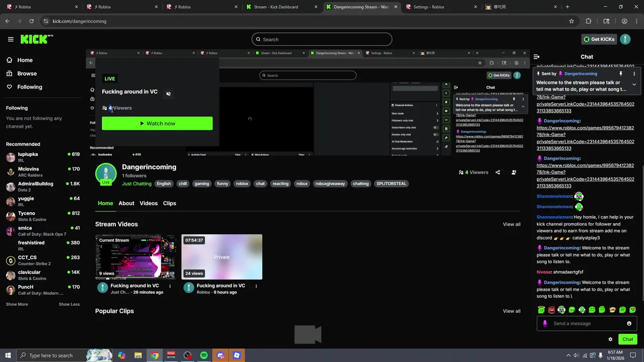
Task: Send message with green Chat button
Action: (x=627, y=339)
